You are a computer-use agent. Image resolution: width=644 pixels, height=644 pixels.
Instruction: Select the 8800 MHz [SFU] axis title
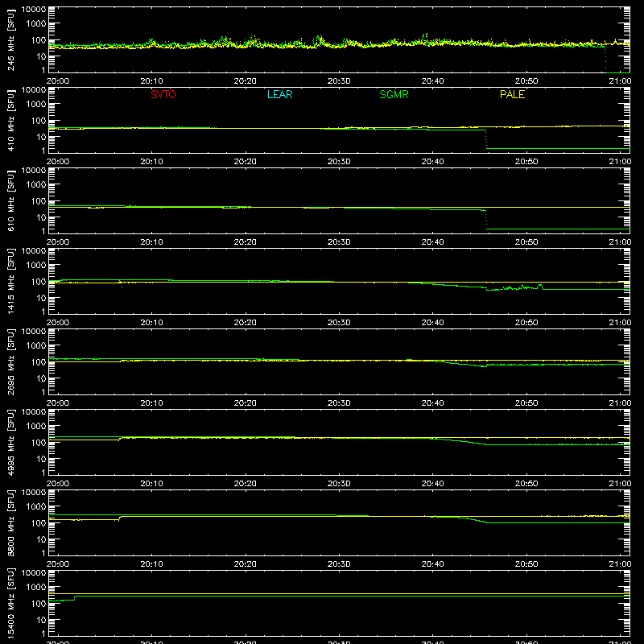(11, 522)
